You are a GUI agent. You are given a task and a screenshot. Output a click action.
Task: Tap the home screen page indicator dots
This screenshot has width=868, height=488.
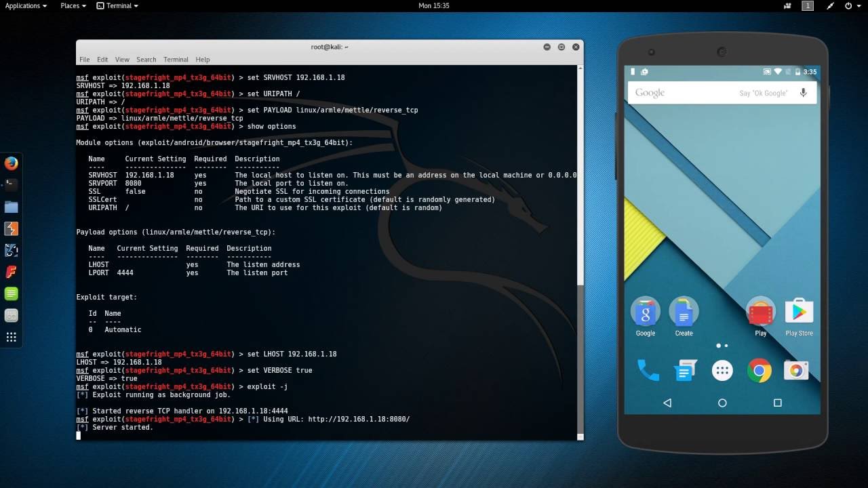point(722,346)
